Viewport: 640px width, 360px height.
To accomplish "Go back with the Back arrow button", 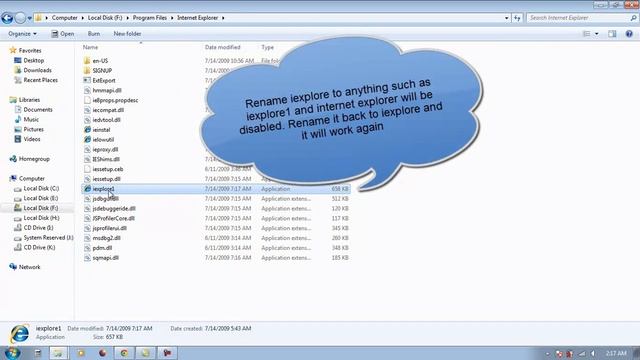I will coord(7,18).
